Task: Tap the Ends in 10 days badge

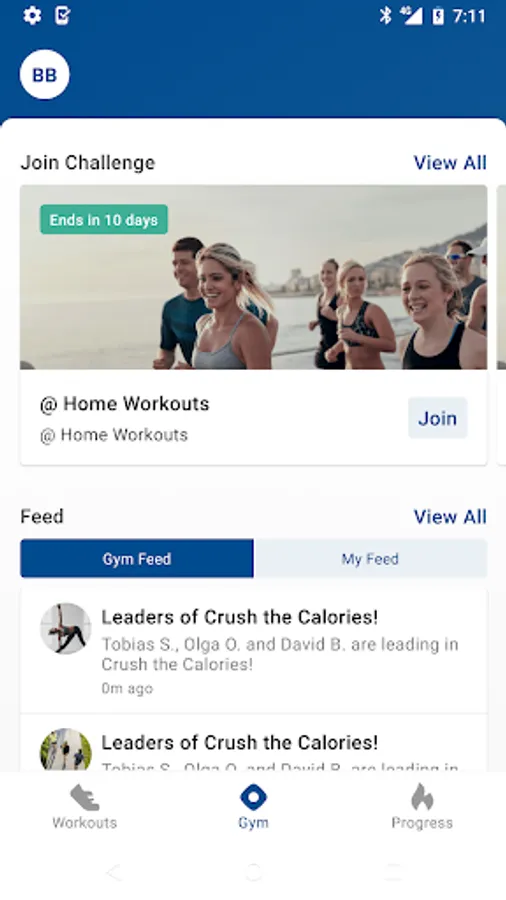Action: pos(104,219)
